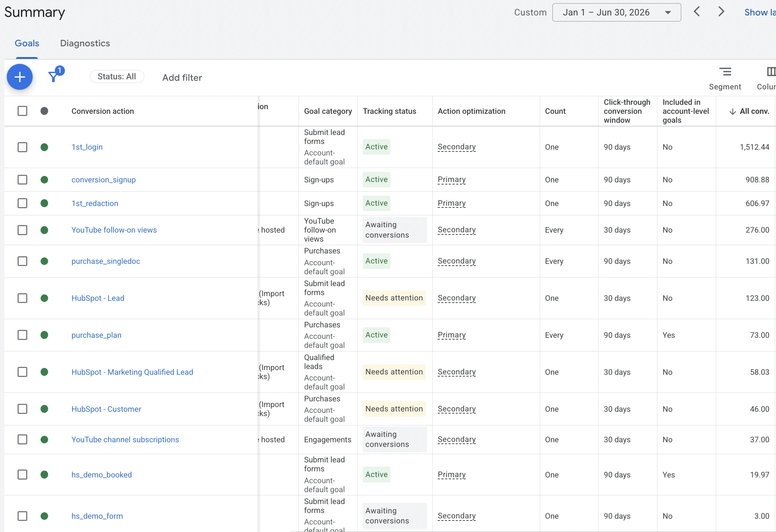The image size is (776, 532).
Task: Click Needs attention badge for HubSpot - Customer
Action: [394, 409]
